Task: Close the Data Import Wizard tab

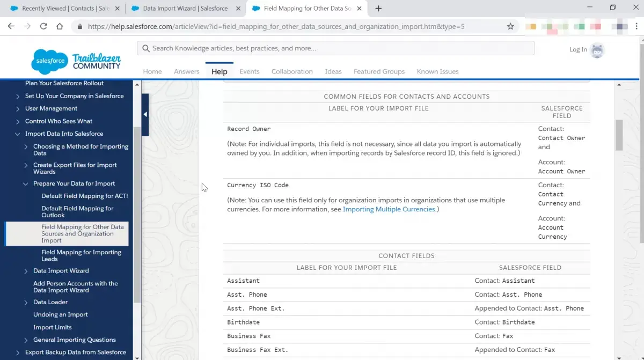Action: point(238,9)
